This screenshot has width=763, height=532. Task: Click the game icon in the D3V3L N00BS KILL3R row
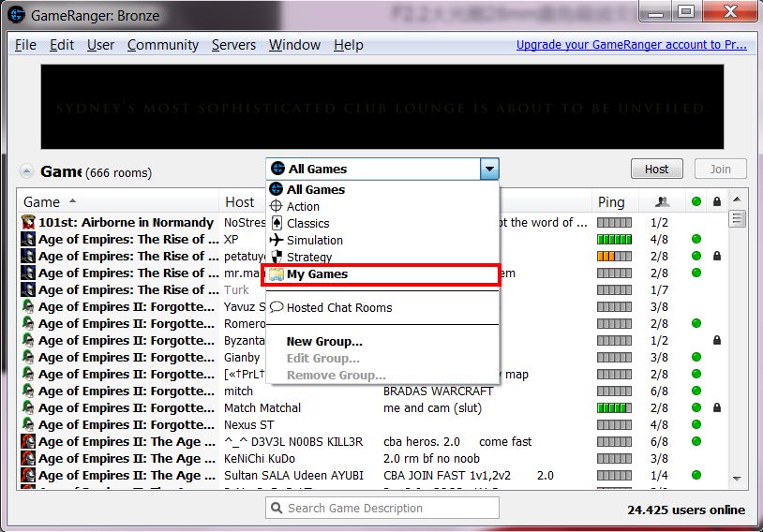(28, 441)
